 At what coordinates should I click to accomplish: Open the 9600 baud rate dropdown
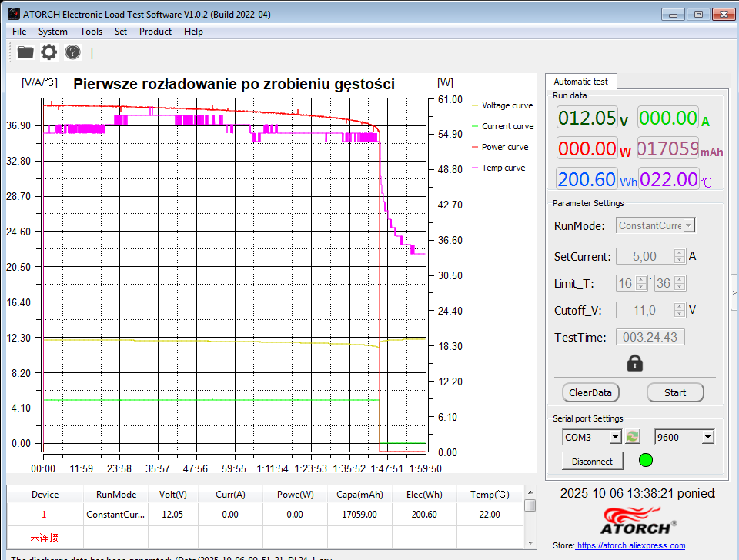point(707,437)
